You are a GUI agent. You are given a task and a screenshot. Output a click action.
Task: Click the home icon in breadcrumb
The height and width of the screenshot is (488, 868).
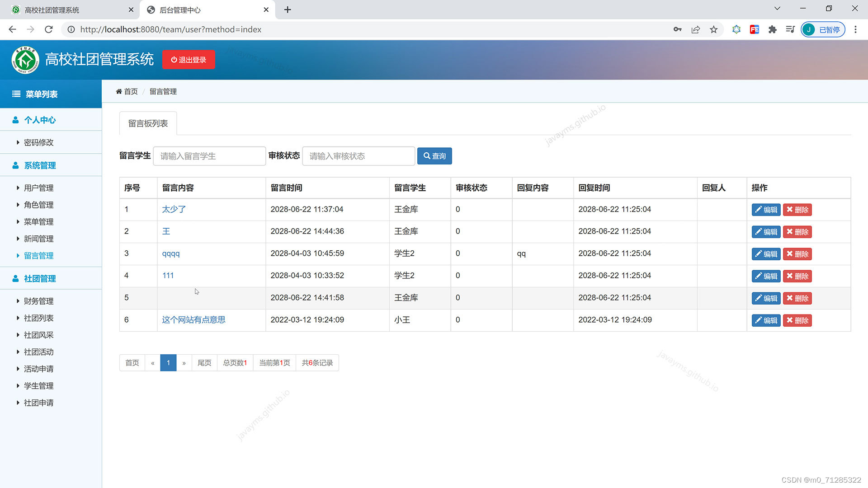pos(119,91)
